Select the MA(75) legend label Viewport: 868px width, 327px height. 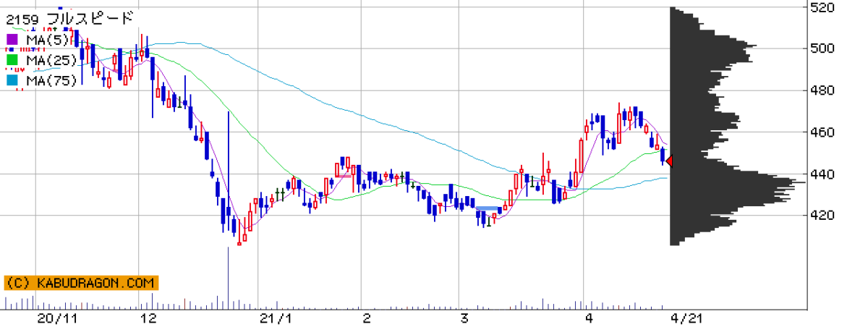(51, 81)
